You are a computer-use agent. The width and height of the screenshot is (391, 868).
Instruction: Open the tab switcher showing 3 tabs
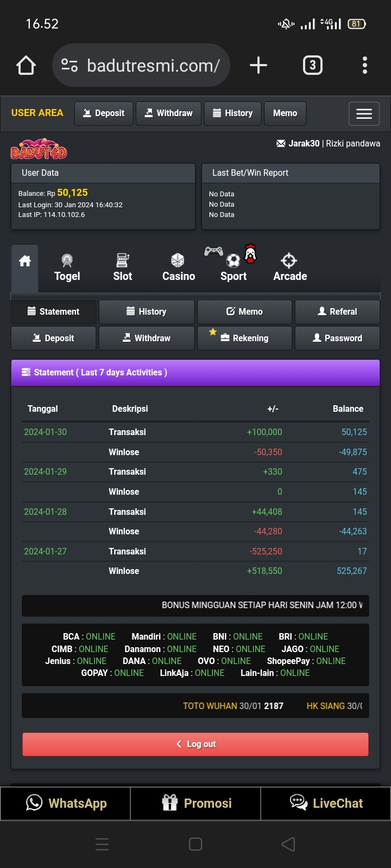[312, 66]
